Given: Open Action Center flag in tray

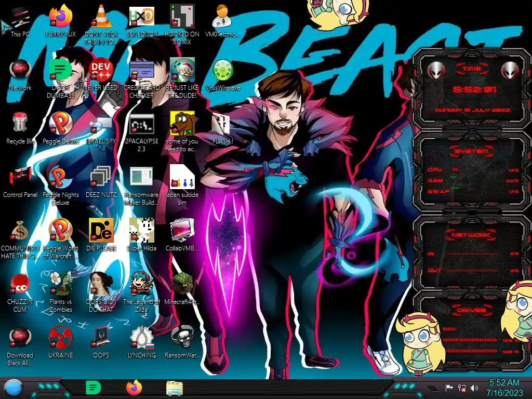Looking at the screenshot, I should coord(449,388).
